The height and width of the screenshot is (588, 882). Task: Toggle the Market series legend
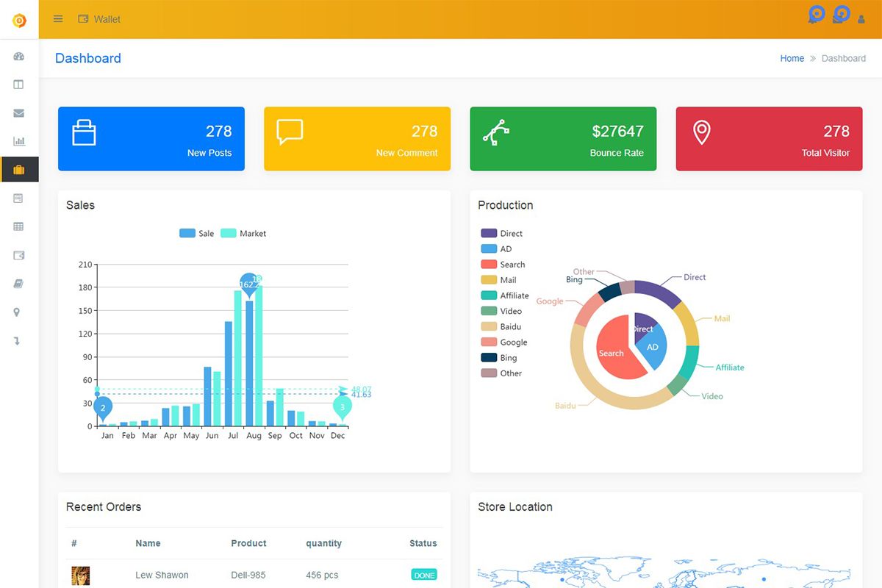243,233
